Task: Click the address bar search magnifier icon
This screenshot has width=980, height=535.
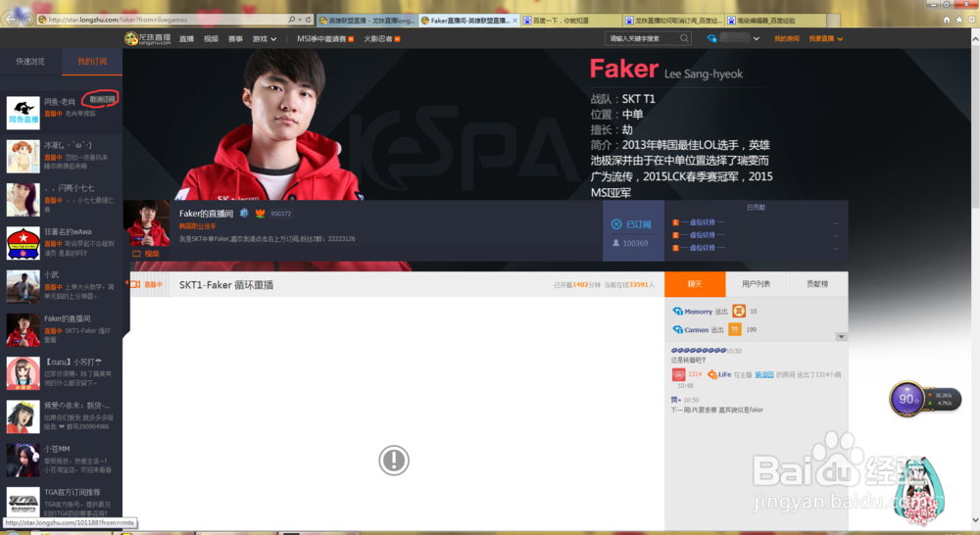Action: (x=292, y=20)
